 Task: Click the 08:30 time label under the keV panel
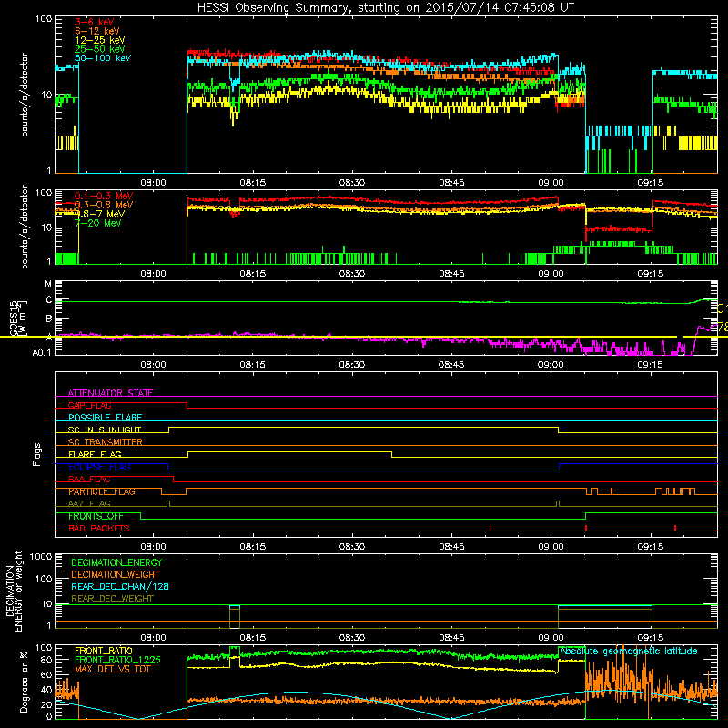pos(352,183)
